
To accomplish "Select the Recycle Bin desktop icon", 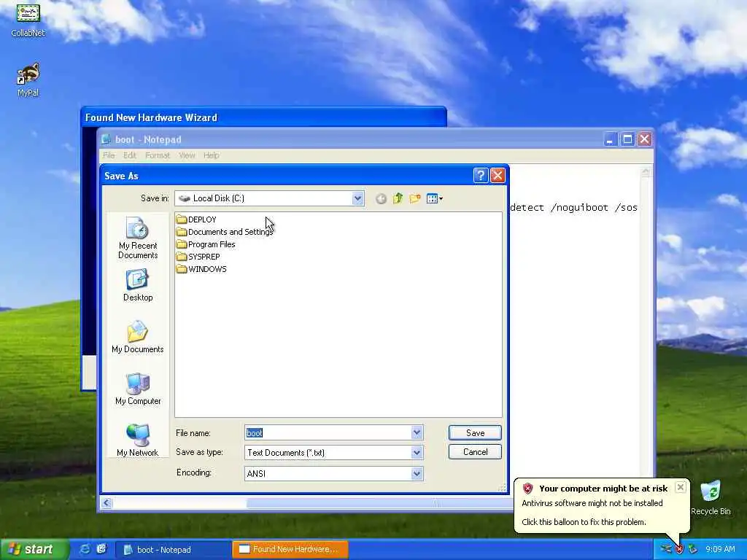I will coord(711,498).
